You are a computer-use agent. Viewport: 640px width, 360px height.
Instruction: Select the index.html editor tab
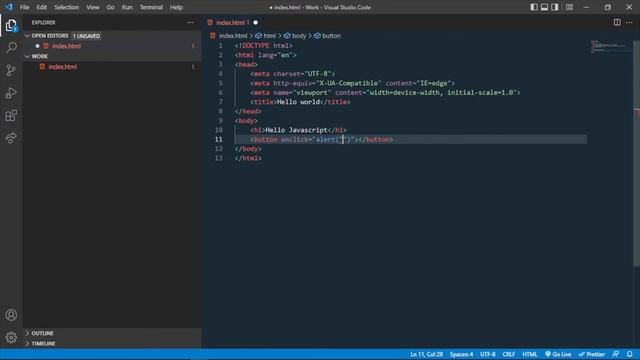[233, 22]
